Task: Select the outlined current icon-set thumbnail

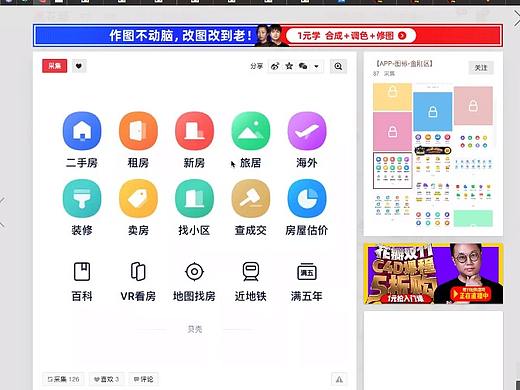Action: (x=392, y=170)
